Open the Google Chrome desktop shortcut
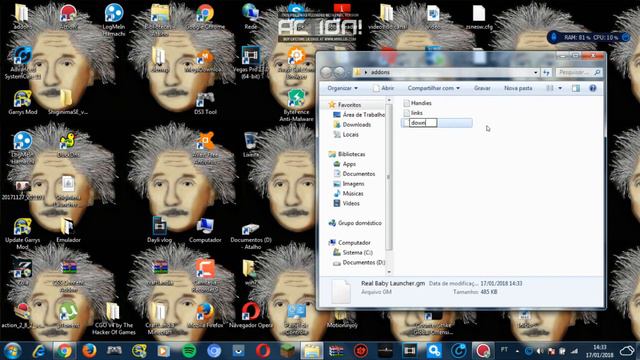640x360 pixels. pyautogui.click(x=205, y=17)
